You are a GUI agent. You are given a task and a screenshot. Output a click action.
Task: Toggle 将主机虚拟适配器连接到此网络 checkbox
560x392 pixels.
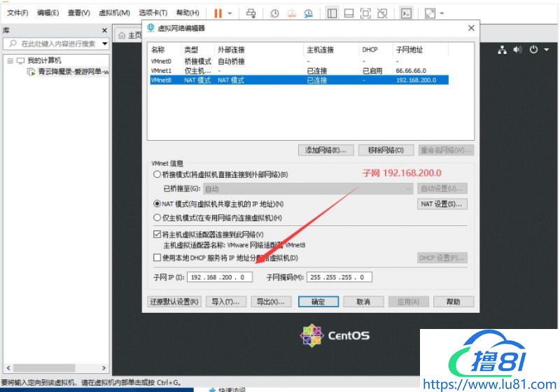[157, 234]
